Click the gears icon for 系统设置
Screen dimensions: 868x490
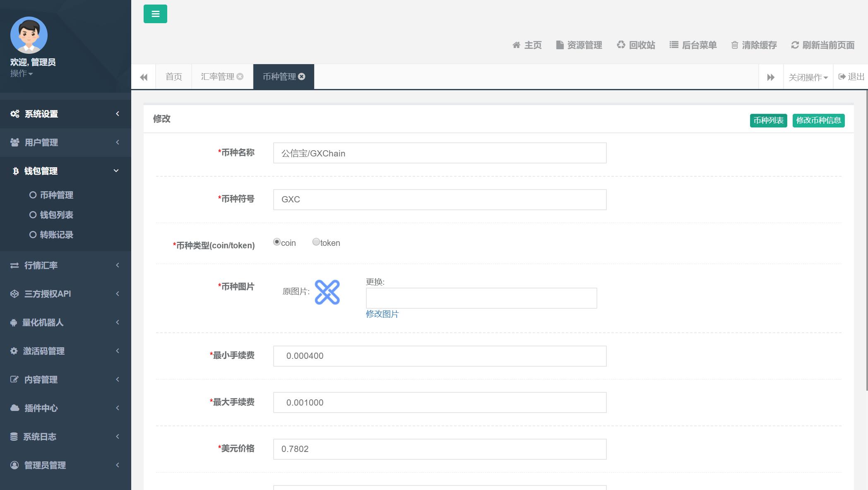14,114
